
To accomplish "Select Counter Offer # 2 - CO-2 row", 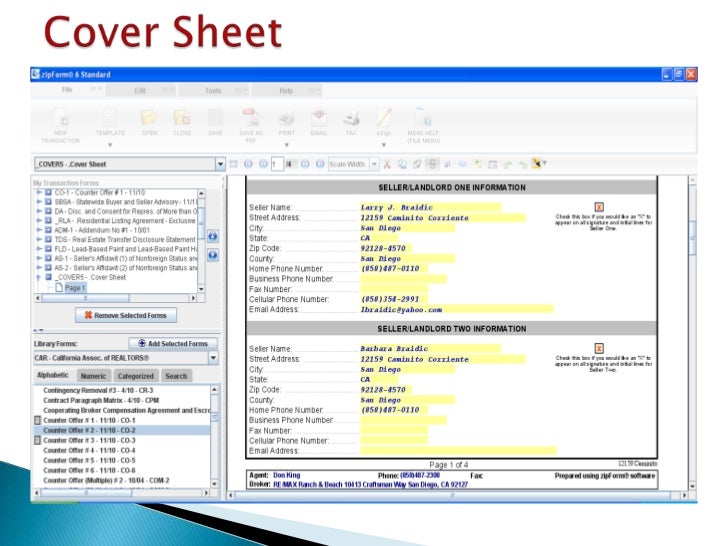I will click(122, 430).
